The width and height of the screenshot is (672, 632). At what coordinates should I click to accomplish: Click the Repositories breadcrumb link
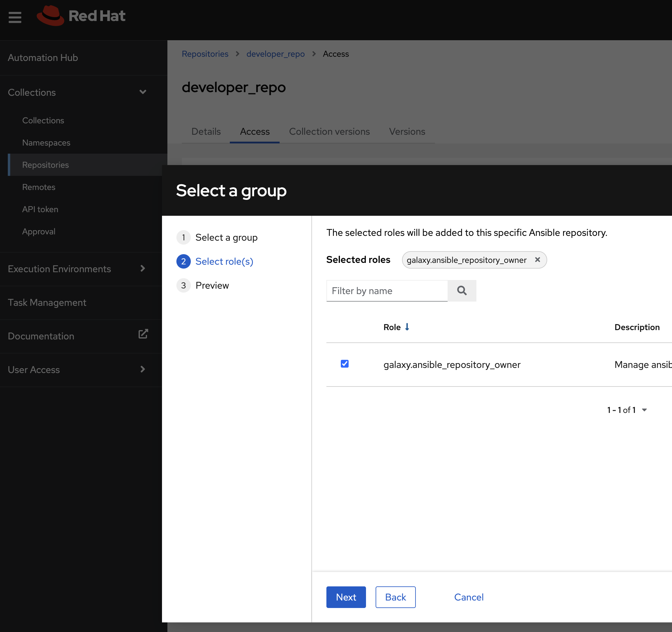204,53
